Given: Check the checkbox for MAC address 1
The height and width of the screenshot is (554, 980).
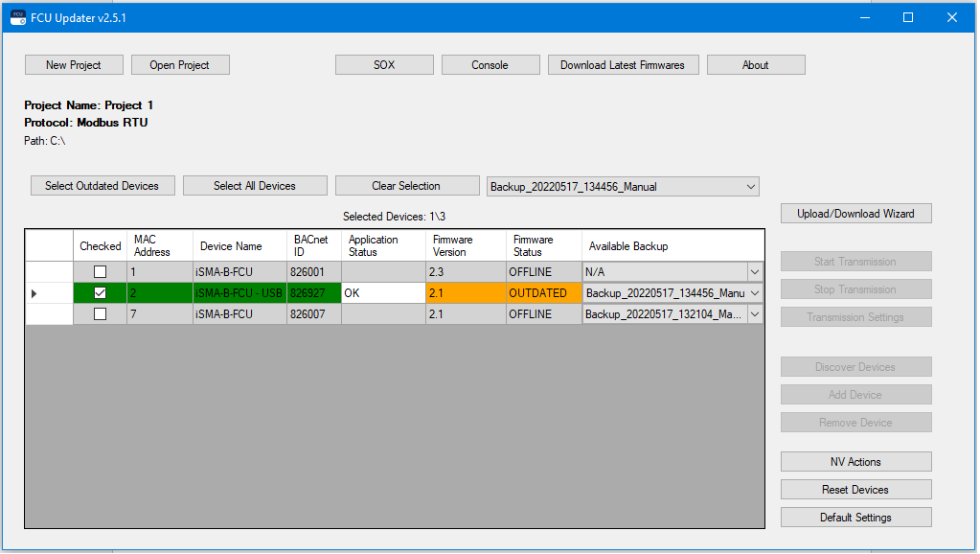Looking at the screenshot, I should (100, 272).
